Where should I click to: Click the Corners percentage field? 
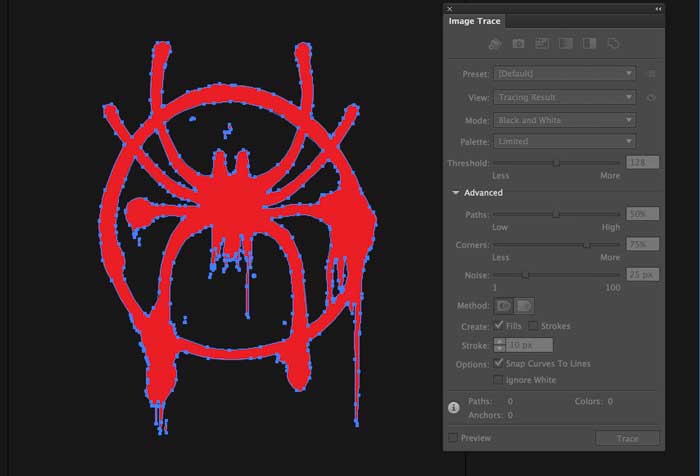(x=643, y=244)
